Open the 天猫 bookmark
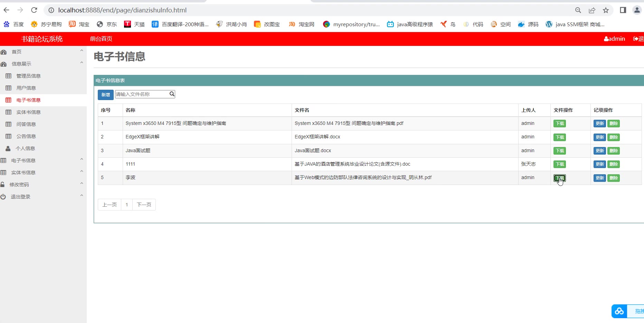 pyautogui.click(x=134, y=24)
